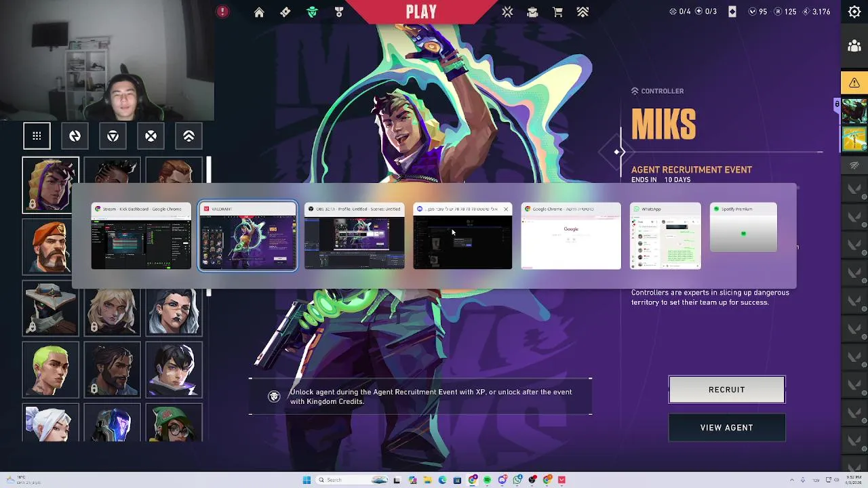
Task: Close the Hebrew-titled window in task switcher
Action: 505,209
